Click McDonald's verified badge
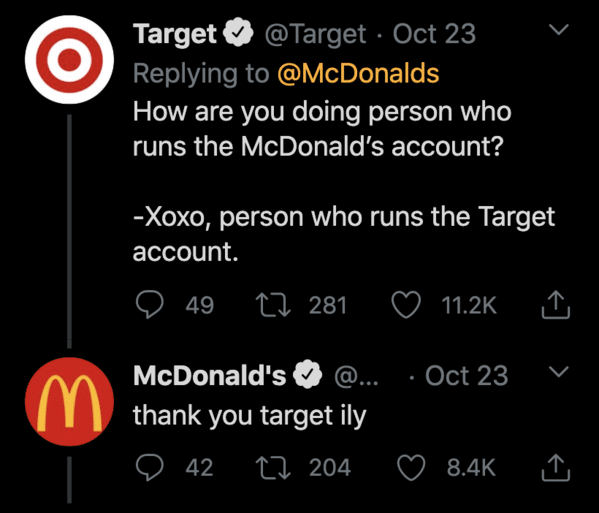The image size is (599, 513). (308, 374)
